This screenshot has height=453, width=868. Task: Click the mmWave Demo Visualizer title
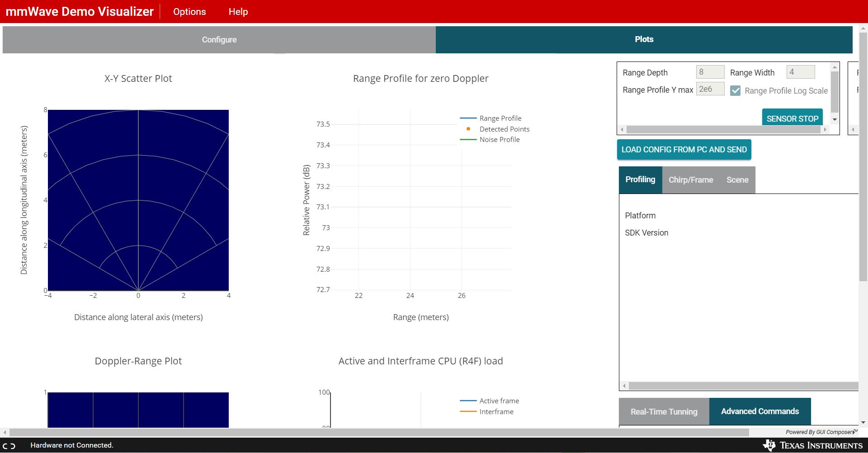pyautogui.click(x=80, y=12)
